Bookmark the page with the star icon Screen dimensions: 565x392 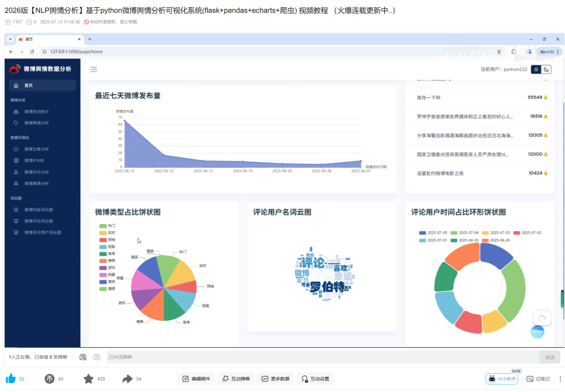[x=499, y=51]
